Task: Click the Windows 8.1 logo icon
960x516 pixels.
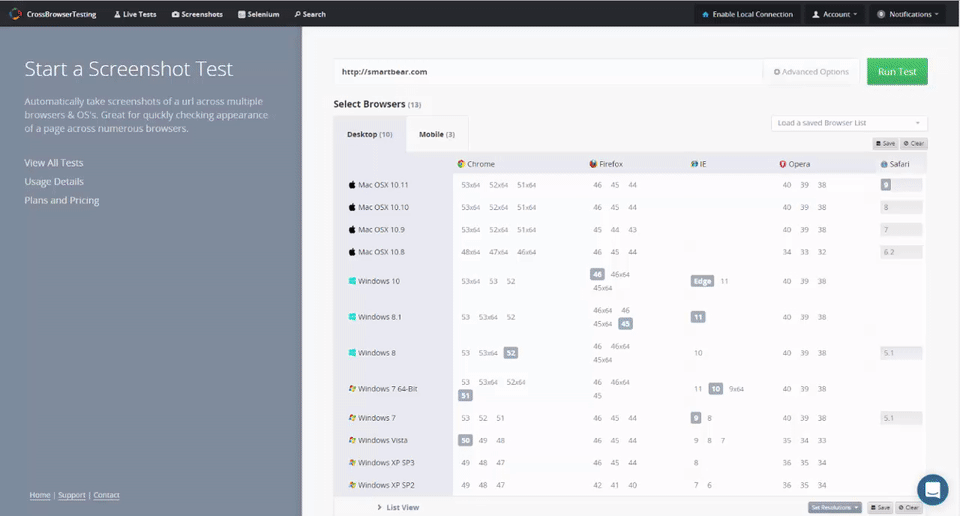Action: tap(352, 317)
